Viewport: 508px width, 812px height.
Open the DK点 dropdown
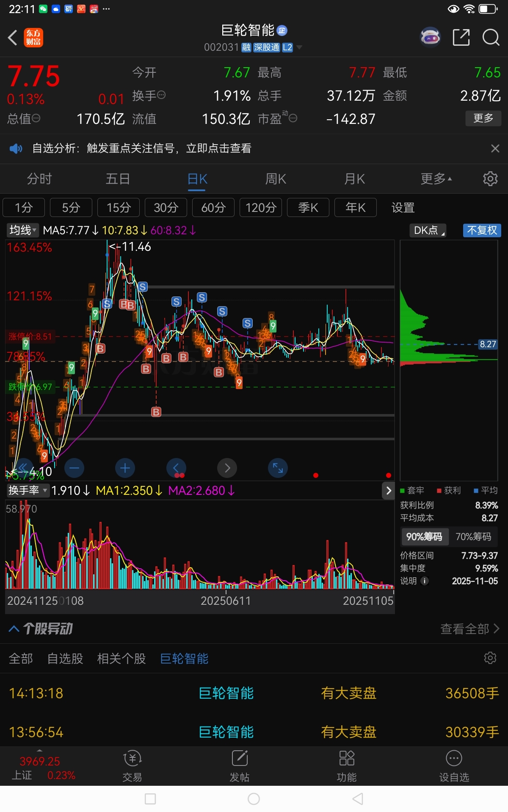[x=428, y=230]
